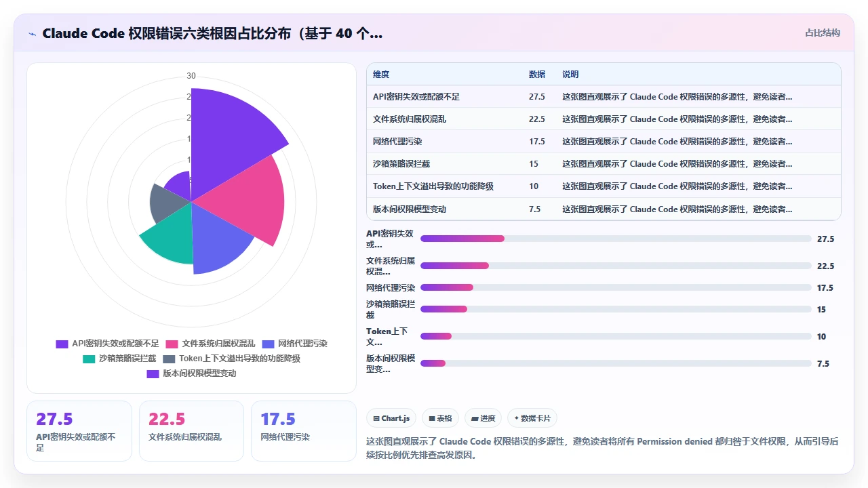Viewport: 868px width, 488px height.
Task: Click the description paragraph about Permission denied
Action: click(x=602, y=448)
